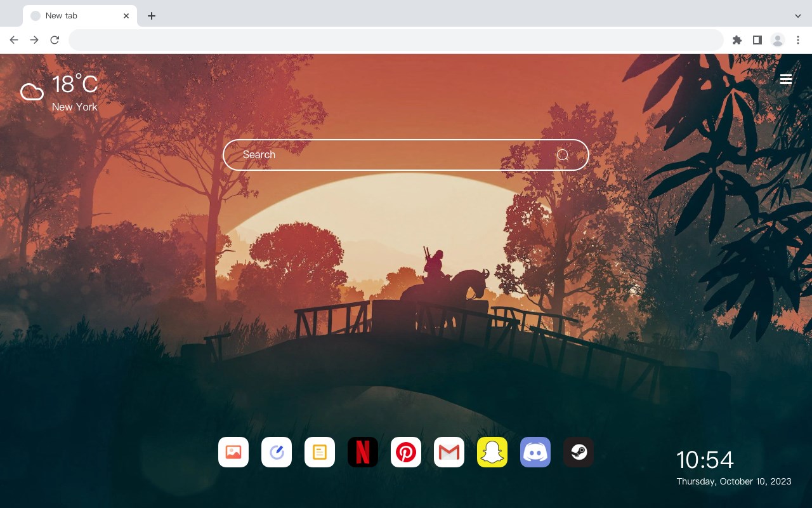Open the Gmail shortcut
Viewport: 812px width, 508px height.
pos(449,452)
